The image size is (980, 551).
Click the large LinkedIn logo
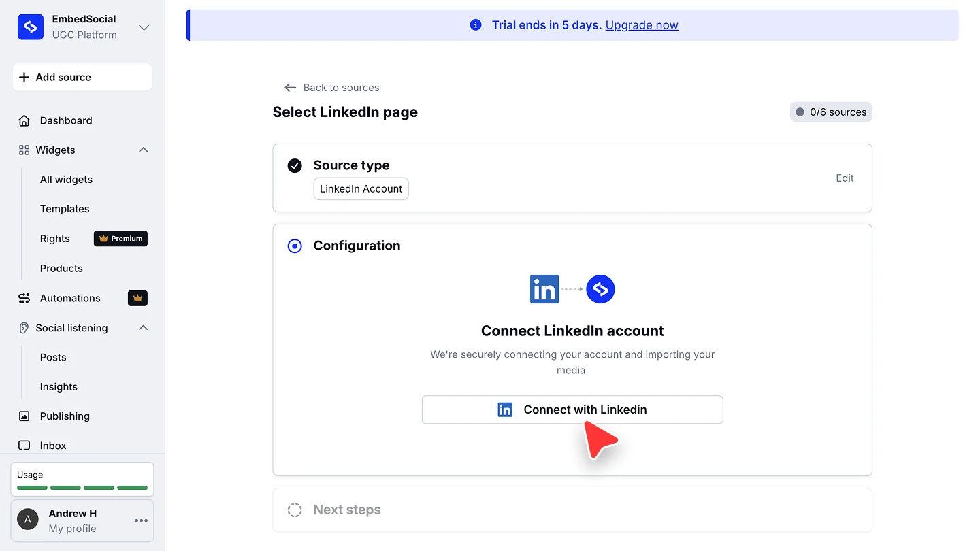pos(544,289)
